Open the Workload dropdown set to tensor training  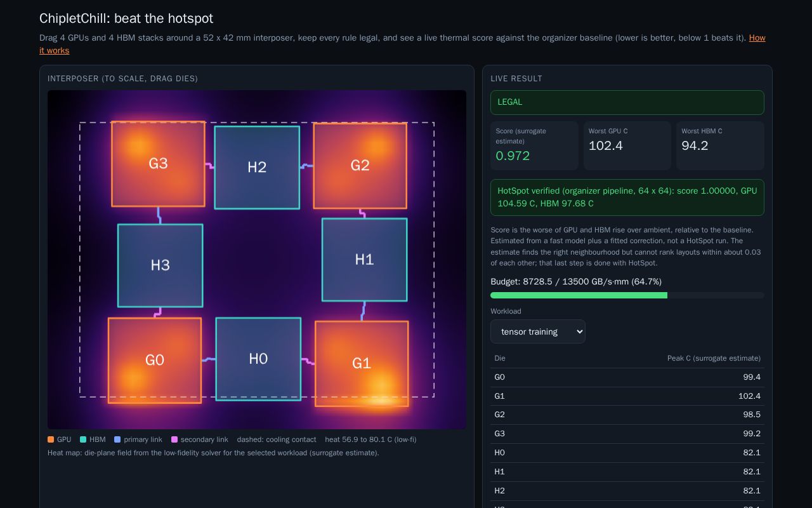(x=538, y=331)
